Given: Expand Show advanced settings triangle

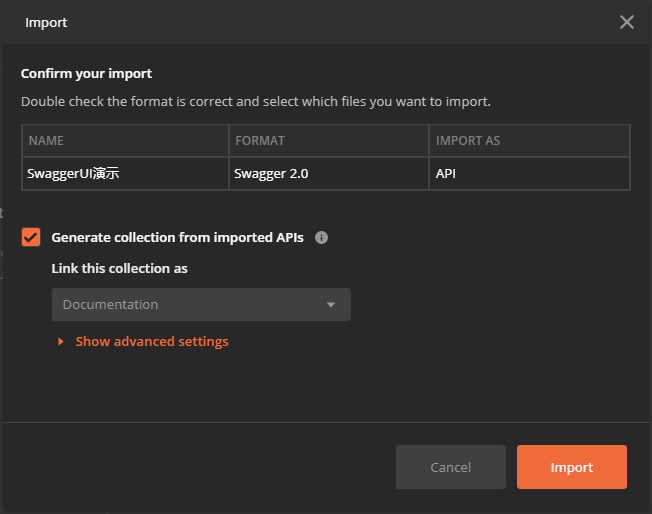Looking at the screenshot, I should click(61, 341).
